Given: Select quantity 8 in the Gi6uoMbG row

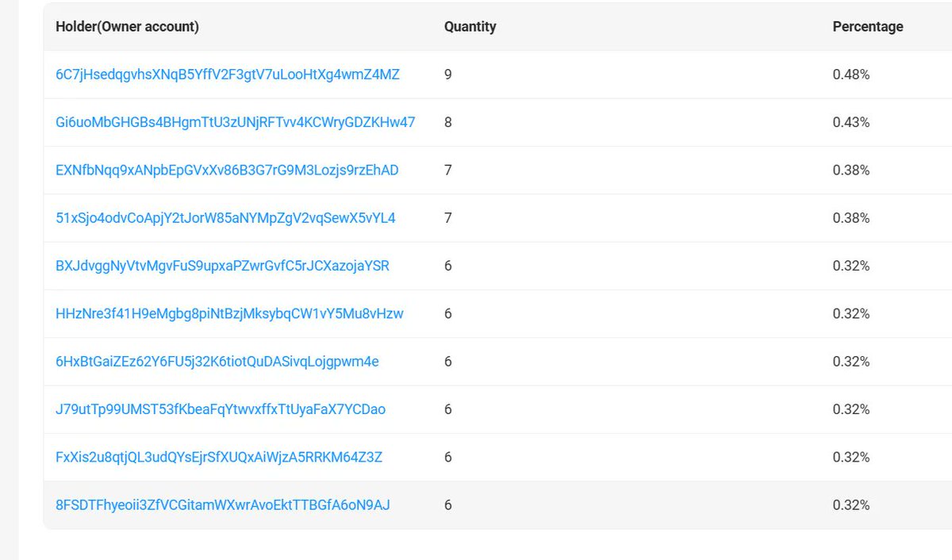Looking at the screenshot, I should (448, 122).
